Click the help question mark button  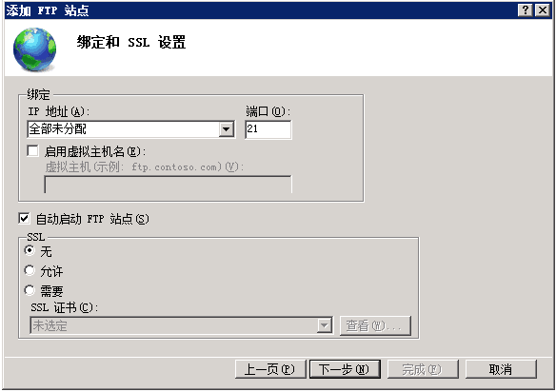coord(526,10)
